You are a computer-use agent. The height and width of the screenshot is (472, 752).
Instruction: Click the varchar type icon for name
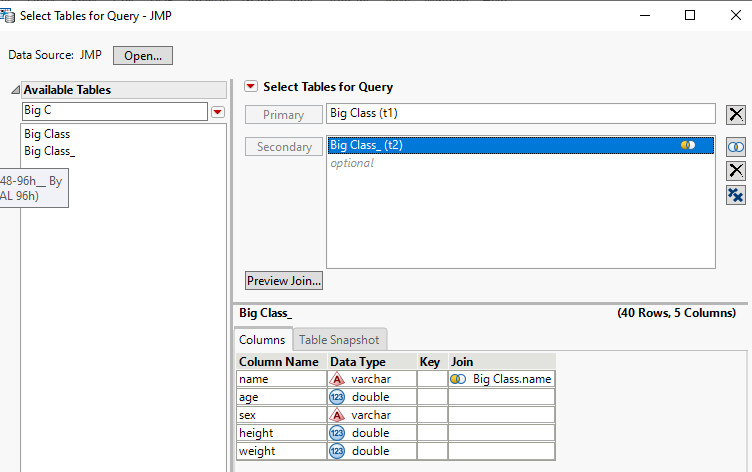(337, 379)
